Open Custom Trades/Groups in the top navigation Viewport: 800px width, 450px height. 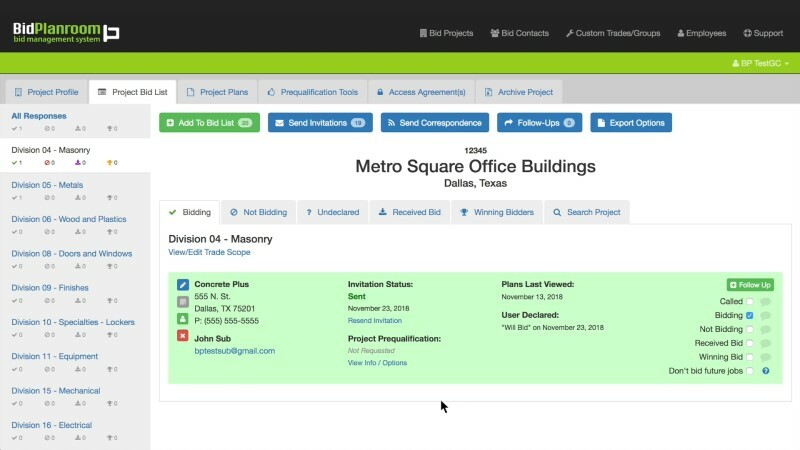tap(613, 33)
